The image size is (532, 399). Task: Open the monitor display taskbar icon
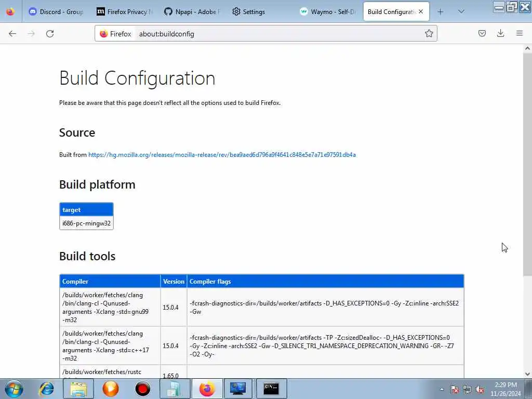point(238,389)
